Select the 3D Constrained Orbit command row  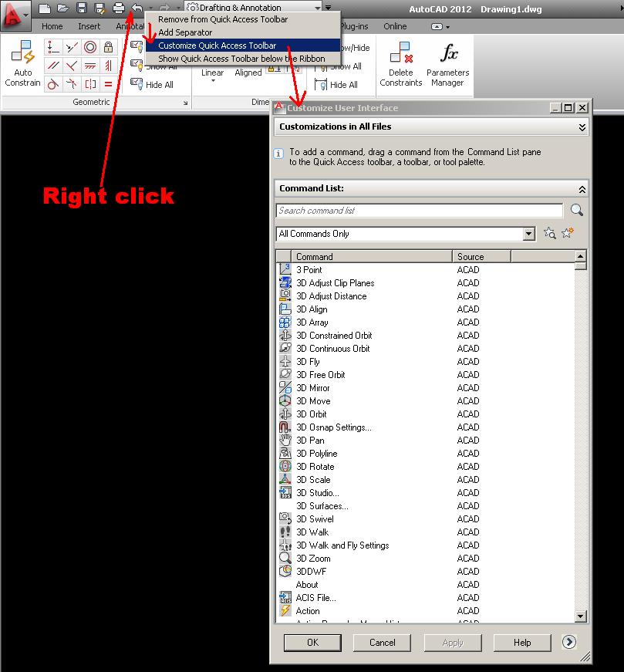click(426, 335)
